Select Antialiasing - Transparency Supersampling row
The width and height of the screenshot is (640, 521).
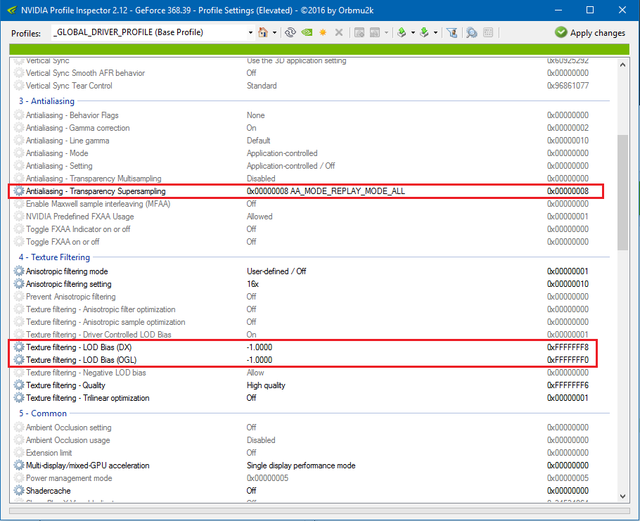tap(305, 191)
